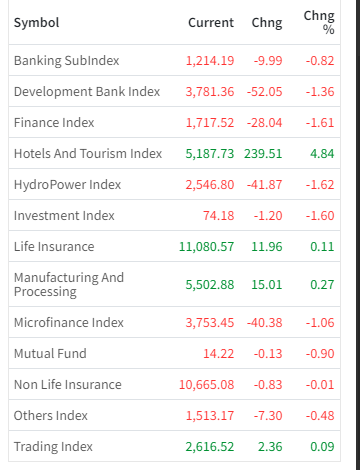
Task: Click the Others Index symbol
Action: click(x=51, y=416)
